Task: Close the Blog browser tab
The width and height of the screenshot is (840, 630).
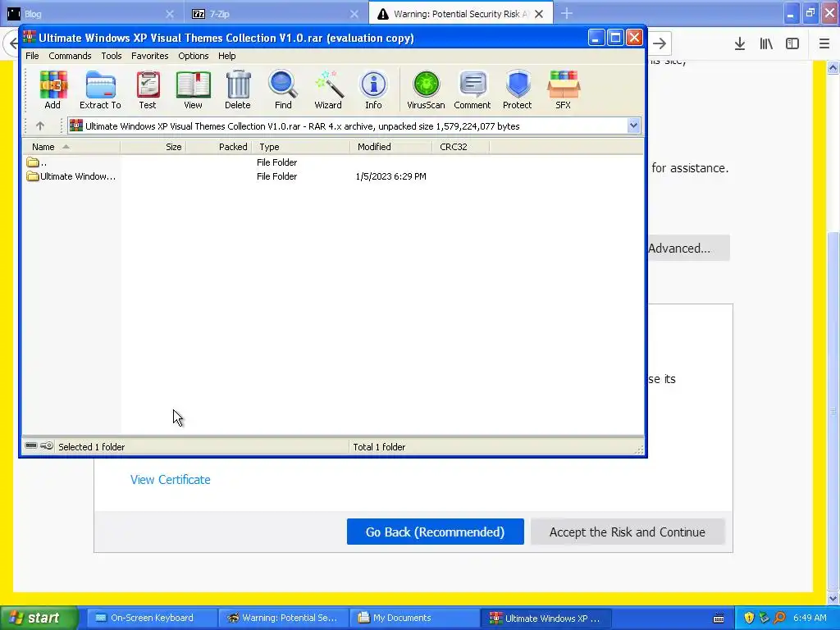Action: tap(170, 14)
